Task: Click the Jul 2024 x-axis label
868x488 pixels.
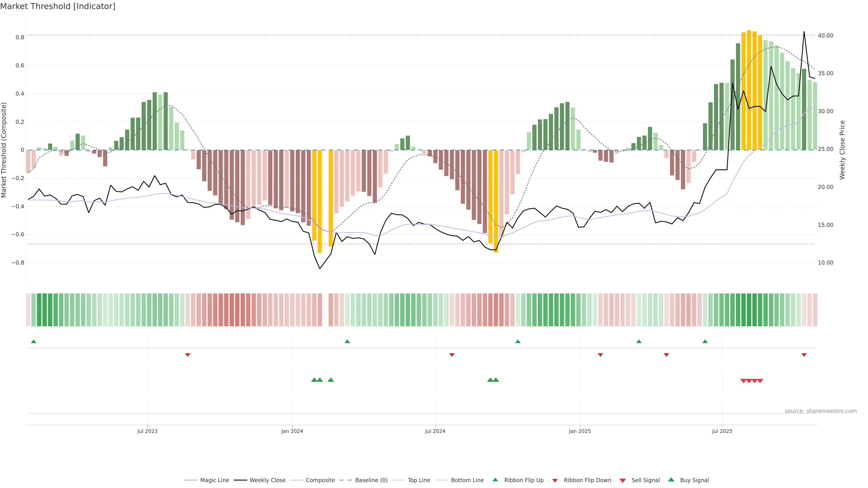Action: click(435, 431)
